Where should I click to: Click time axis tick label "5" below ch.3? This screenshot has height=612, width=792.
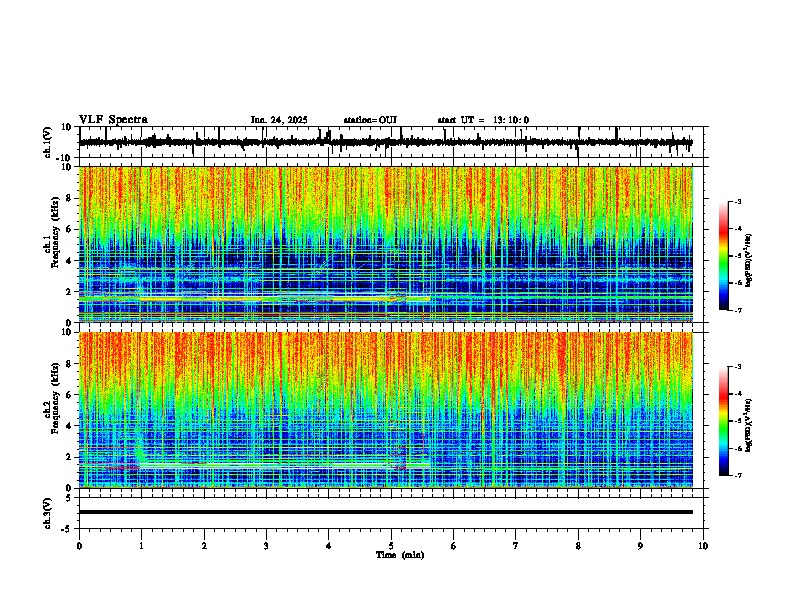coord(391,546)
